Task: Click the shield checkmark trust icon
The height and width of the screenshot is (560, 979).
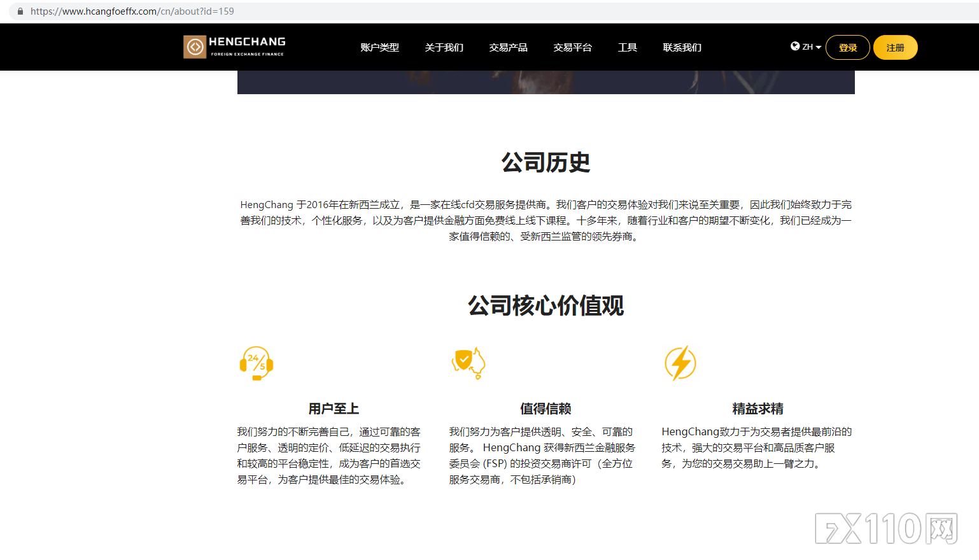Action: coord(468,363)
